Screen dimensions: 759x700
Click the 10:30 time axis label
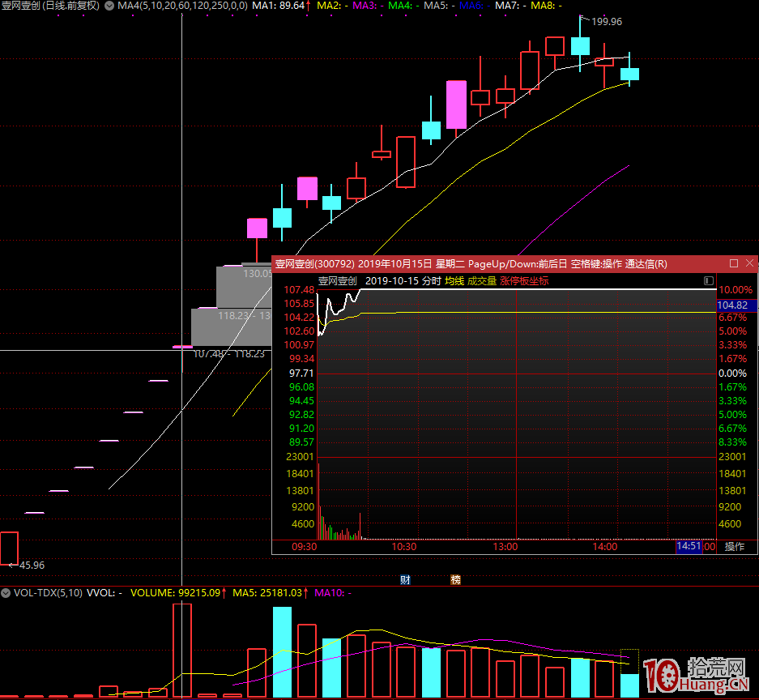(404, 547)
